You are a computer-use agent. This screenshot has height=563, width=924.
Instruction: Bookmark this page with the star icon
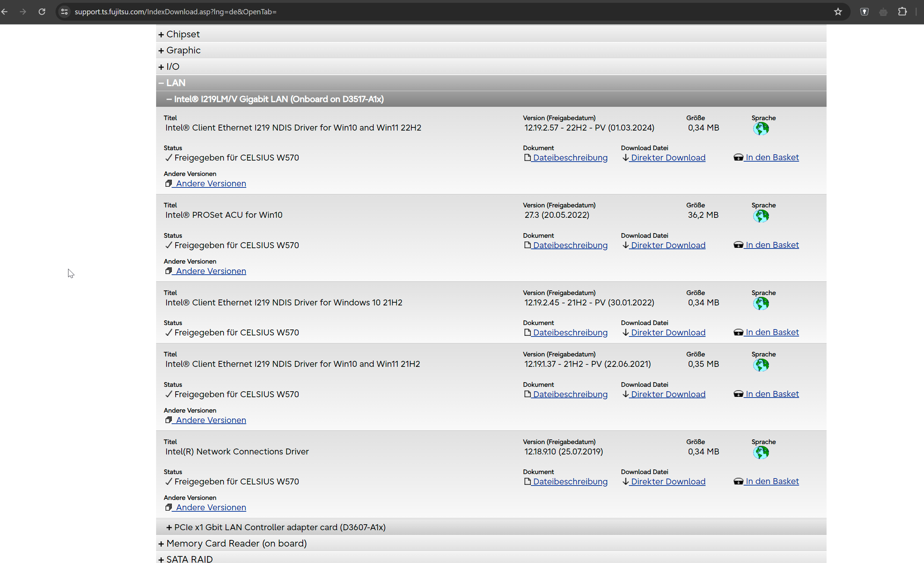(838, 12)
